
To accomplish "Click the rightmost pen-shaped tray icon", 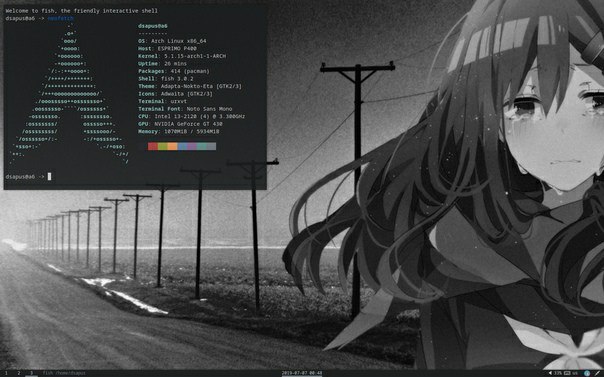I will click(597, 373).
